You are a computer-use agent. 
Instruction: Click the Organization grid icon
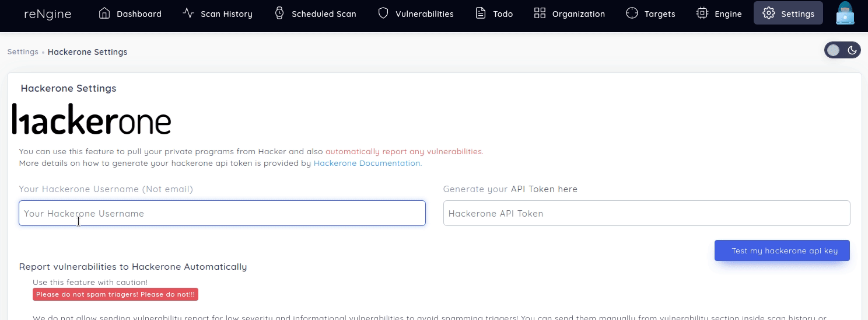(540, 13)
